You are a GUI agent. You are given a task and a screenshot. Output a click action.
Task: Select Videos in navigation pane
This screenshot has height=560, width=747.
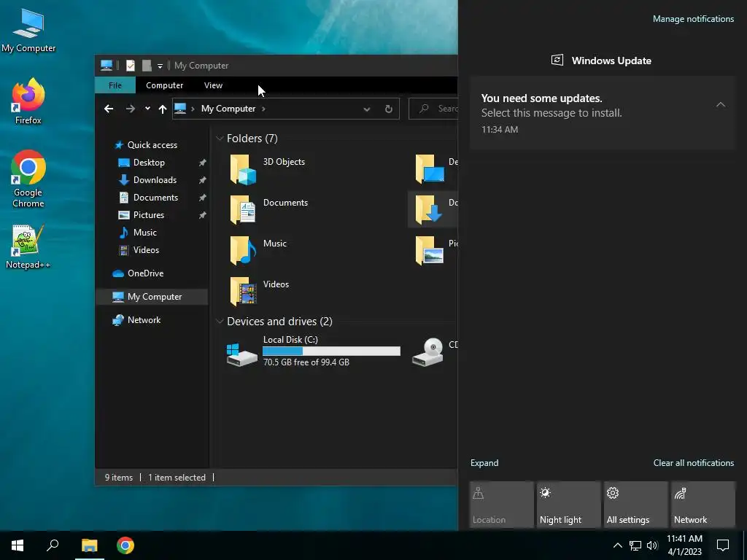[139, 250]
